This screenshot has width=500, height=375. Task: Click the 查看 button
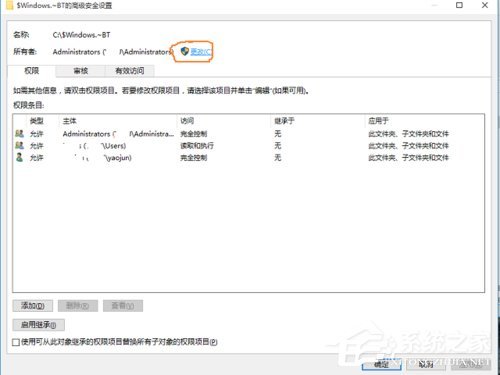[x=123, y=306]
